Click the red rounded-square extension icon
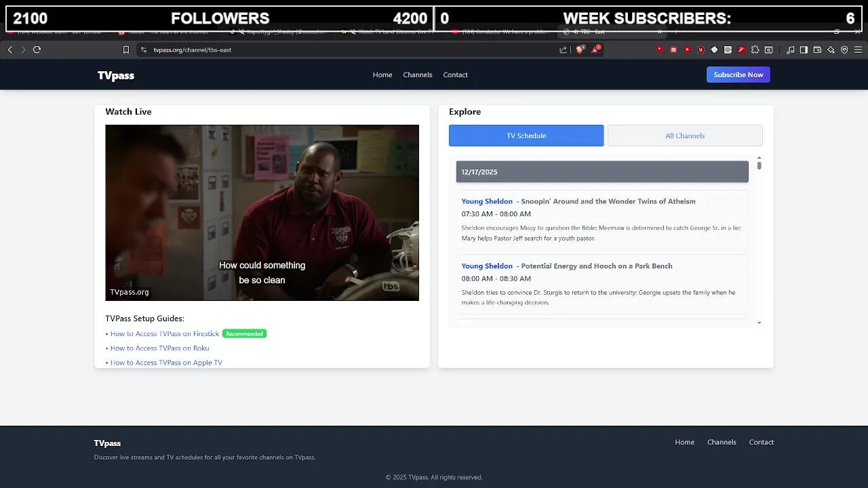Viewport: 868px width, 488px height. 673,49
